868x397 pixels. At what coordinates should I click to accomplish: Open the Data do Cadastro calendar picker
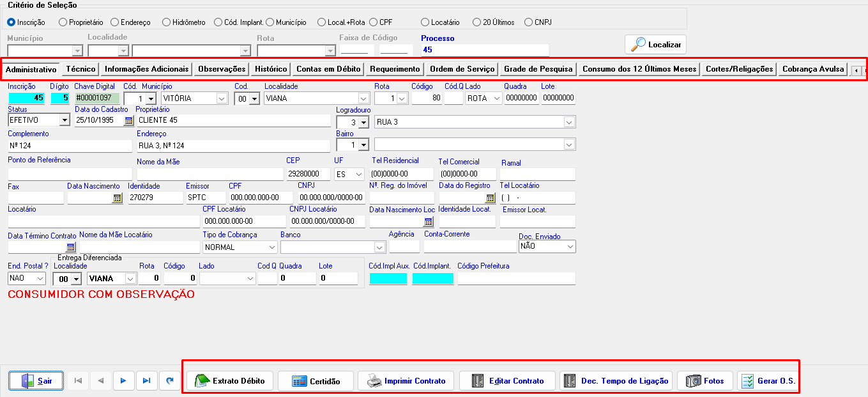[128, 120]
